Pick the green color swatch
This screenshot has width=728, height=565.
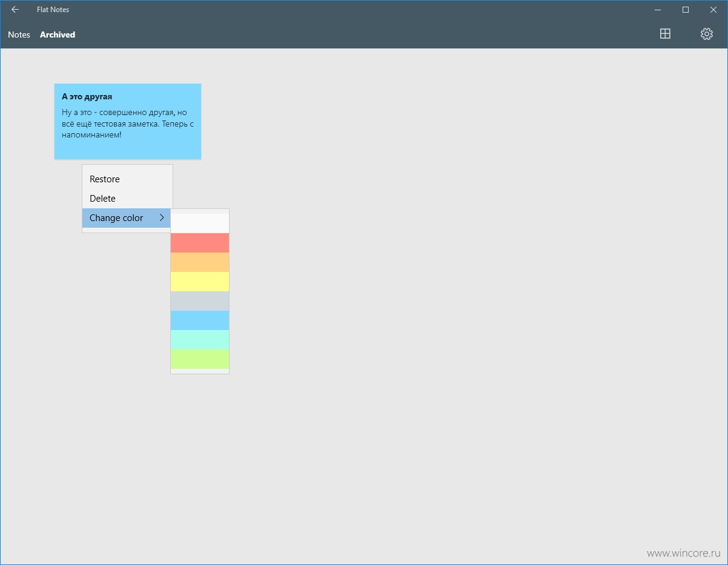point(200,359)
